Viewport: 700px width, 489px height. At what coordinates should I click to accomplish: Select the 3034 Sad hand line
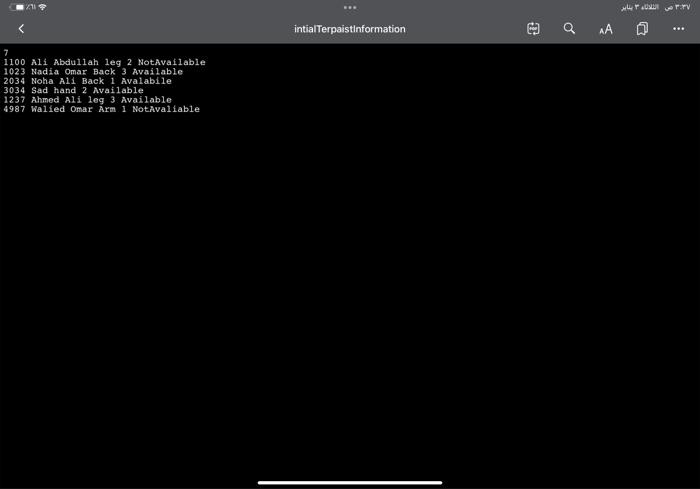73,90
